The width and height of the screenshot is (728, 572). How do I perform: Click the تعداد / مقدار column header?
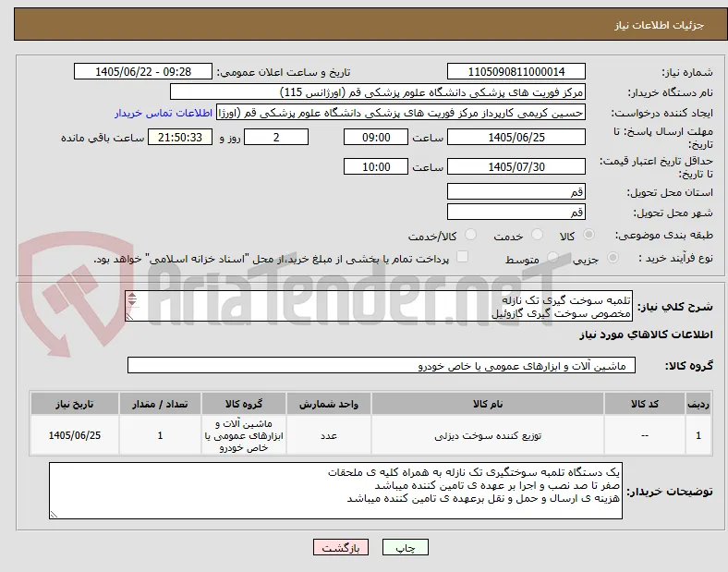pos(160,404)
